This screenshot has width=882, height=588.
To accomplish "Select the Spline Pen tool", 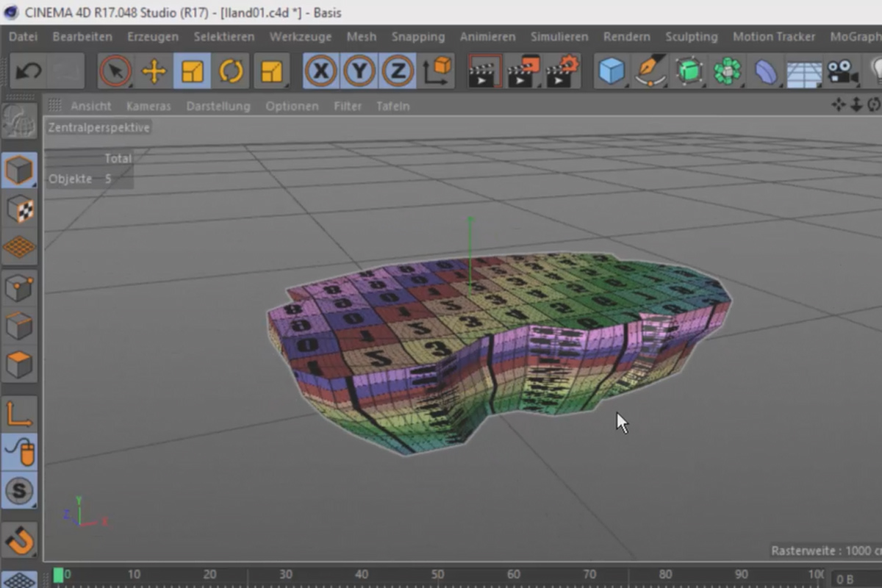I will click(650, 71).
